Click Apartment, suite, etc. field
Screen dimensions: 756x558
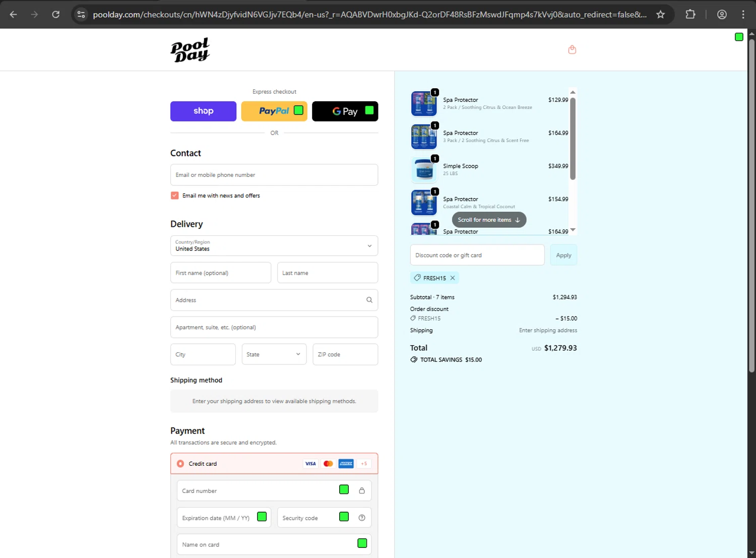pyautogui.click(x=274, y=327)
